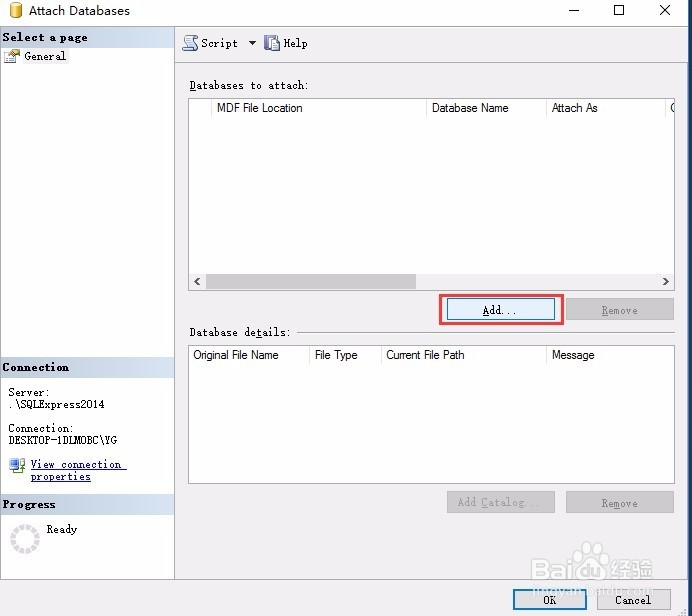692x616 pixels.
Task: Select the General page
Action: pos(45,56)
